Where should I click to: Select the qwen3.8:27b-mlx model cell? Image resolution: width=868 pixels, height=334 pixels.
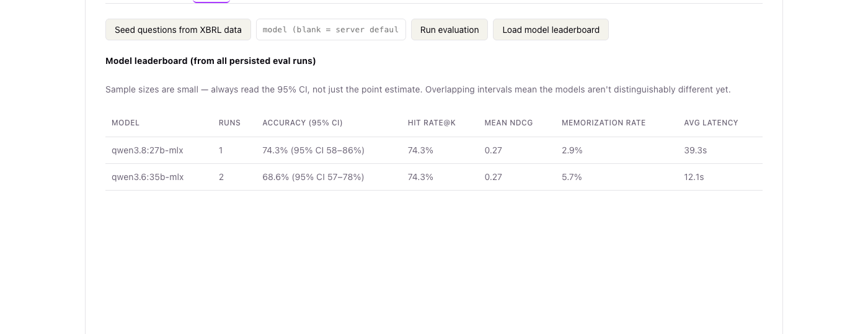tap(148, 150)
